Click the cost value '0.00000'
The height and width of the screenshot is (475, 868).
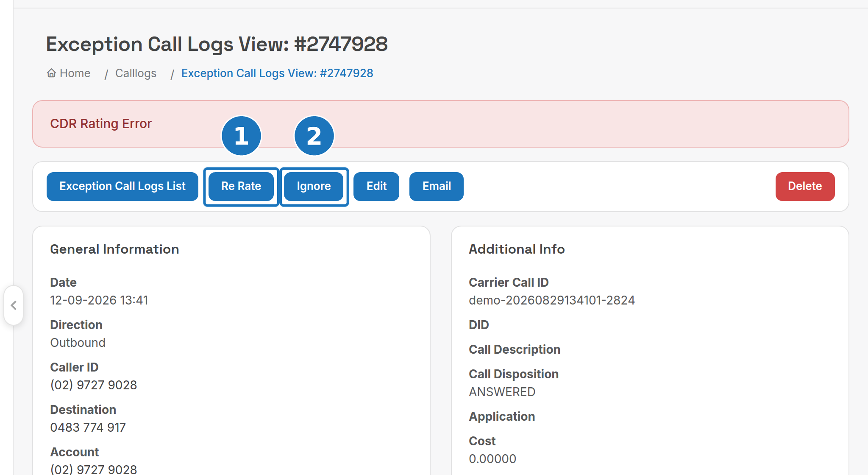pyautogui.click(x=492, y=459)
